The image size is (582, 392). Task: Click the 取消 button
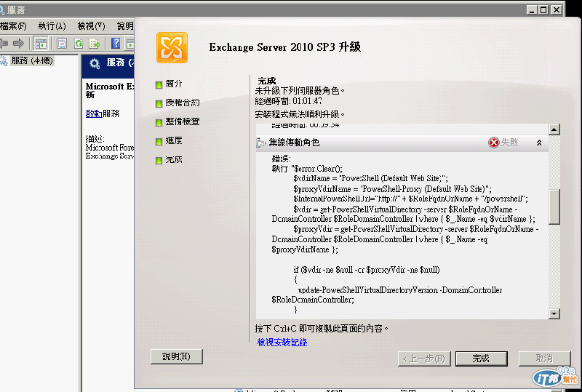[x=544, y=359]
